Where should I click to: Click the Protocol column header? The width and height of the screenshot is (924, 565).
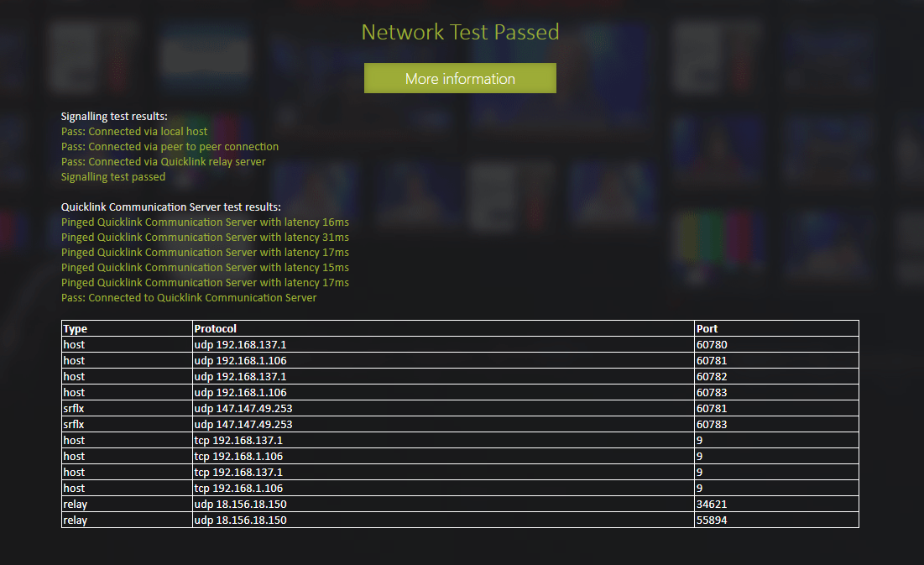(443, 328)
